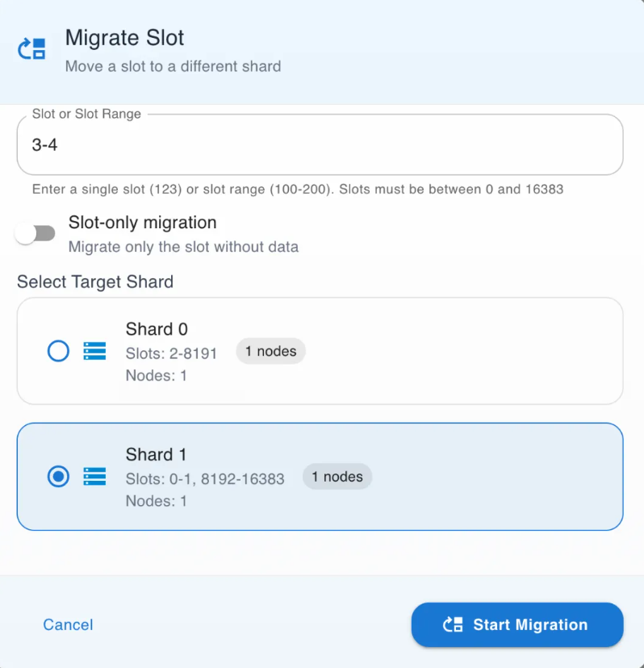
Task: Click the 'Slot-only migration' label text
Action: 142,223
